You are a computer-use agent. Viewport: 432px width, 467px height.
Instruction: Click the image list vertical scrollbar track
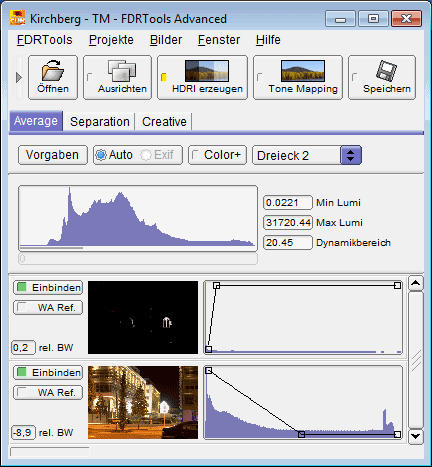tap(416, 360)
